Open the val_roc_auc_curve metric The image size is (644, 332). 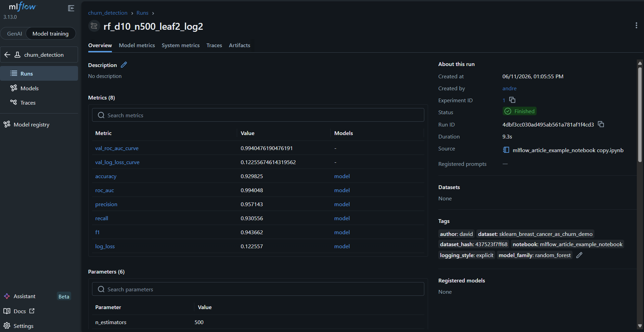click(x=117, y=148)
